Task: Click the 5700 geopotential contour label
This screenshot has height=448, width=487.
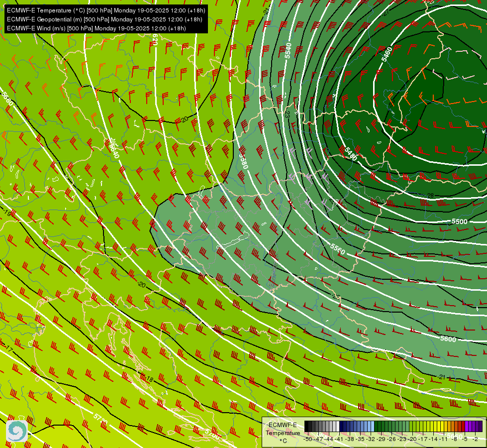Action: [212, 434]
